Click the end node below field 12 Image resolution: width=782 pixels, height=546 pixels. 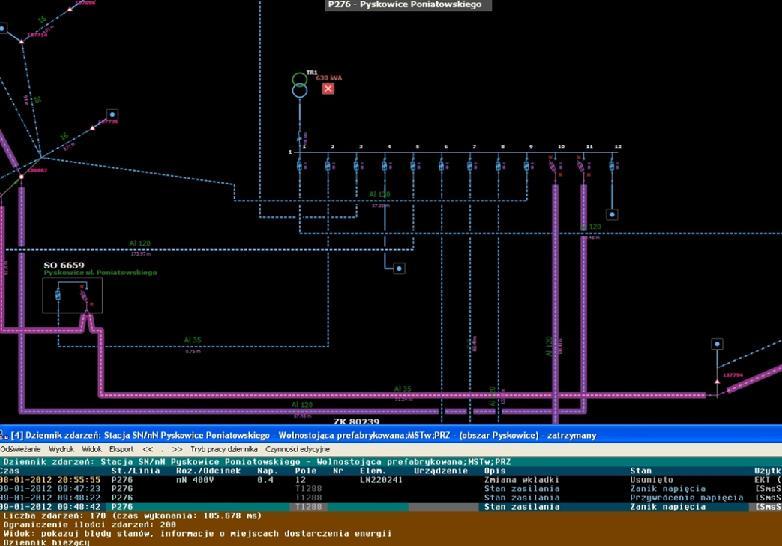[x=612, y=215]
